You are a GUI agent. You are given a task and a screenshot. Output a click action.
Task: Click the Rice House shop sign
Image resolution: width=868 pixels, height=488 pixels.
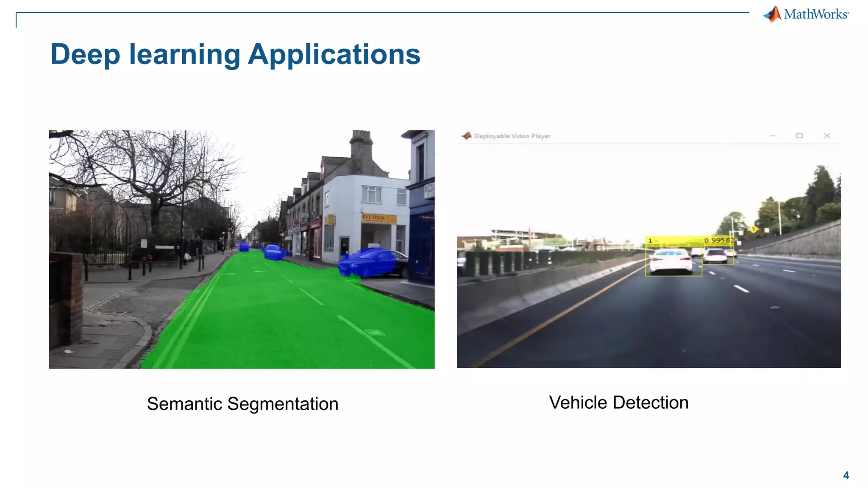pos(378,218)
